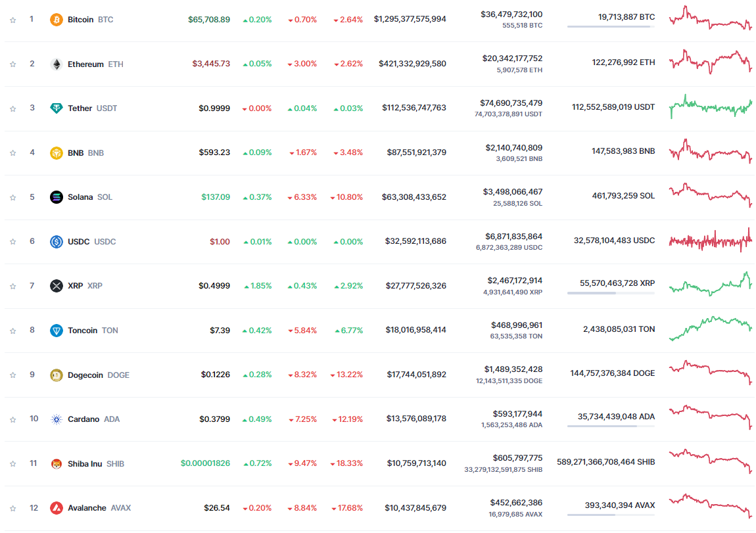This screenshot has width=756, height=533.
Task: Click the green Tether logo icon
Action: pos(57,108)
